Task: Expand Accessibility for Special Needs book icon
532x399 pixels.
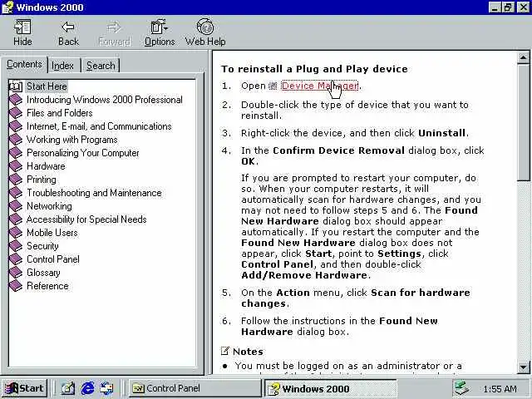Action: (x=15, y=219)
